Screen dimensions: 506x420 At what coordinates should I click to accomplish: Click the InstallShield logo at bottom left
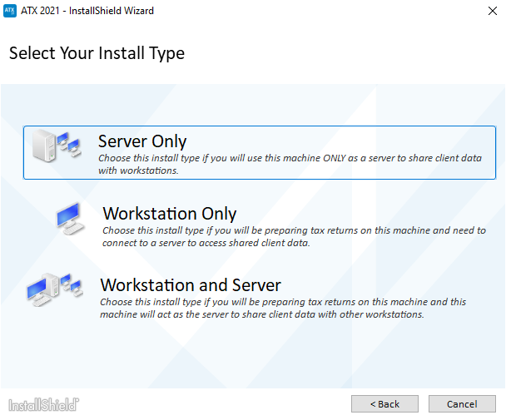click(x=43, y=405)
